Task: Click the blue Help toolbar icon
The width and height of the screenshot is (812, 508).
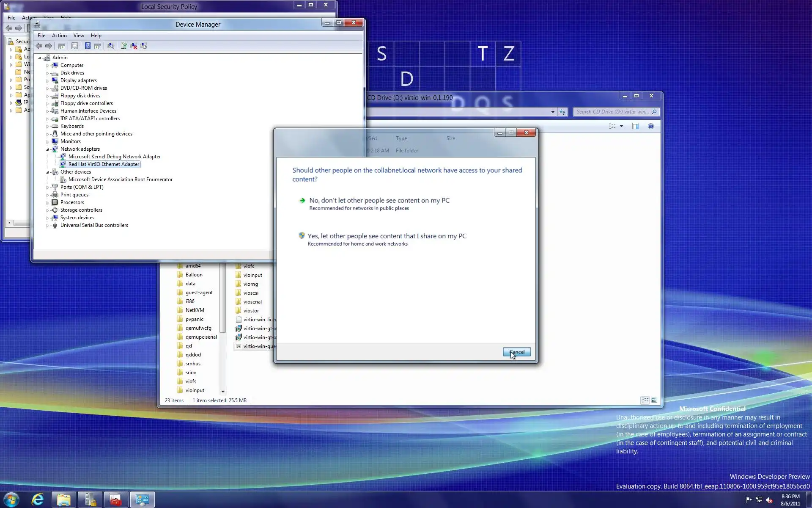Action: coord(88,46)
